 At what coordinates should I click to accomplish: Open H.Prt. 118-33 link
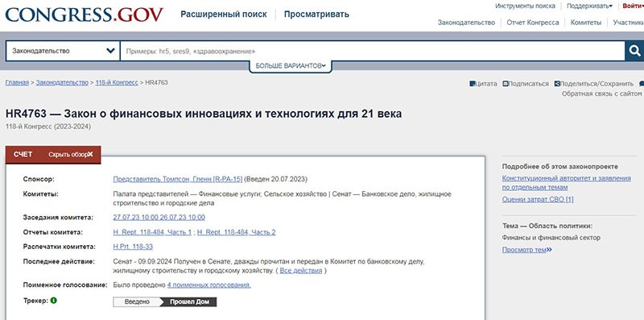pyautogui.click(x=133, y=247)
